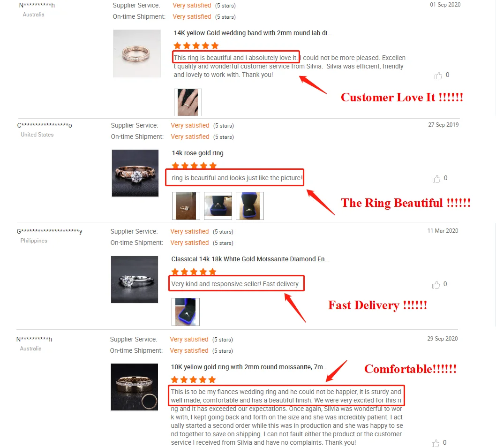
Task: Open white gold moissanite ring product image
Action: tap(135, 280)
